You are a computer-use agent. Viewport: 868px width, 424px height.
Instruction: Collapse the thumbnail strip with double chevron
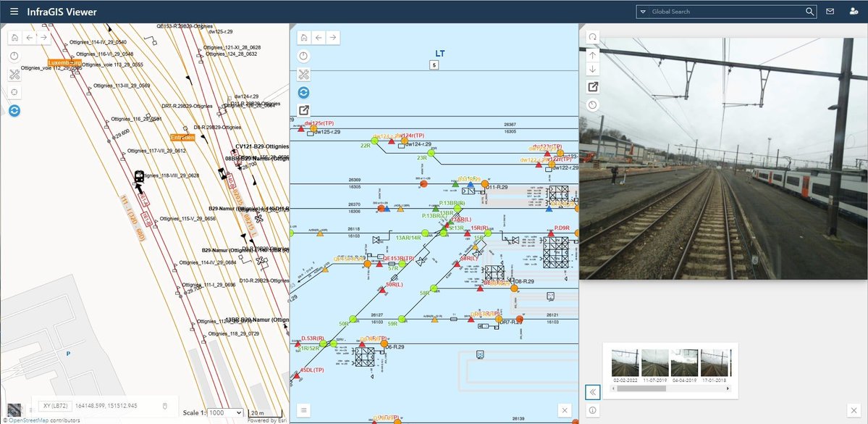tap(592, 392)
